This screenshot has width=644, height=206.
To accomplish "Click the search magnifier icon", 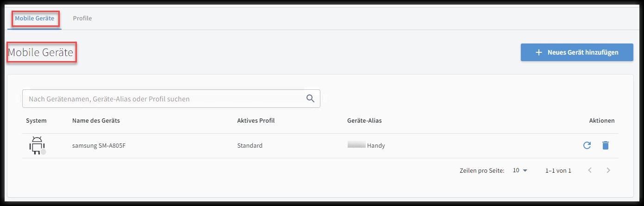I will coord(311,98).
